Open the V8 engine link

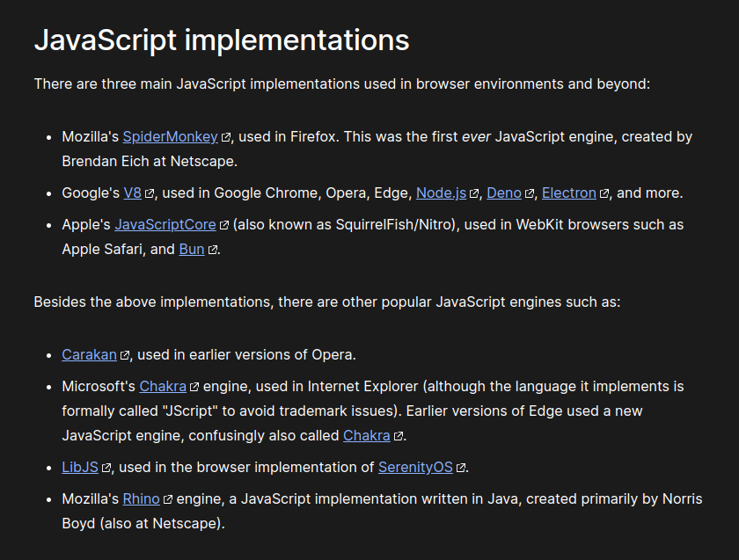click(133, 193)
